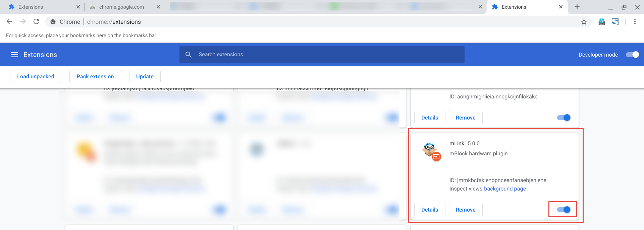Image resolution: width=644 pixels, height=230 pixels.
Task: Go back with the browser back arrow
Action: (9, 22)
